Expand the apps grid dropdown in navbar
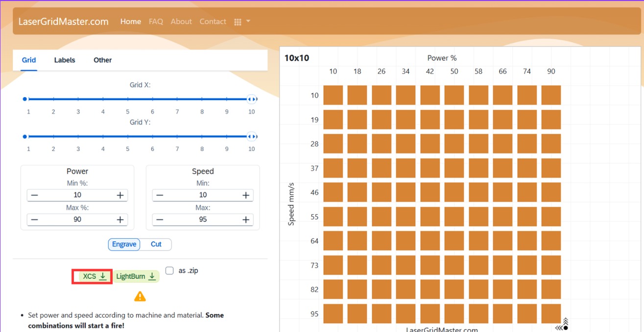Viewport: 644px width, 332px height. click(242, 22)
